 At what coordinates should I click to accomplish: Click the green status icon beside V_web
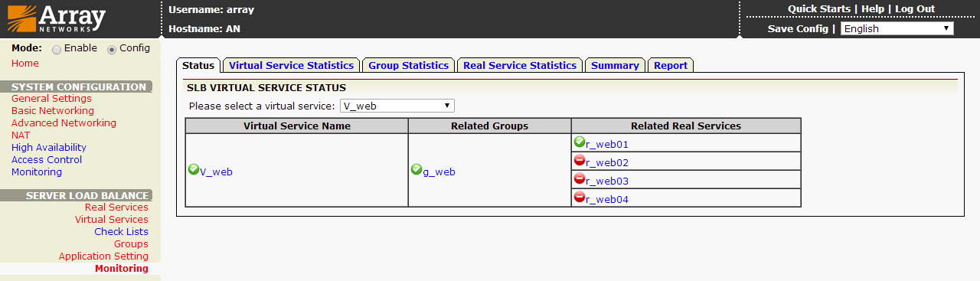[194, 170]
